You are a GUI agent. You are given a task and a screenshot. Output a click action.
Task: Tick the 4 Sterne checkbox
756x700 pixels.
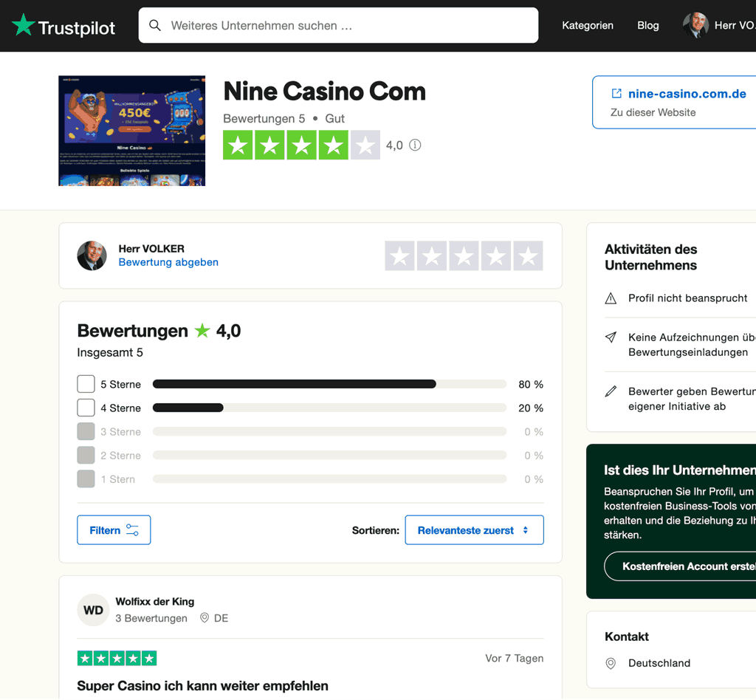click(86, 408)
